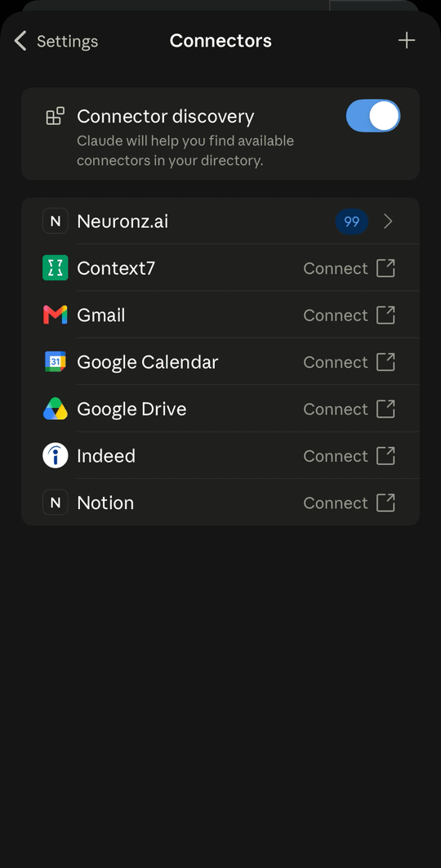Image resolution: width=441 pixels, height=868 pixels.
Task: Open external link icon for Gmail
Action: pos(386,315)
